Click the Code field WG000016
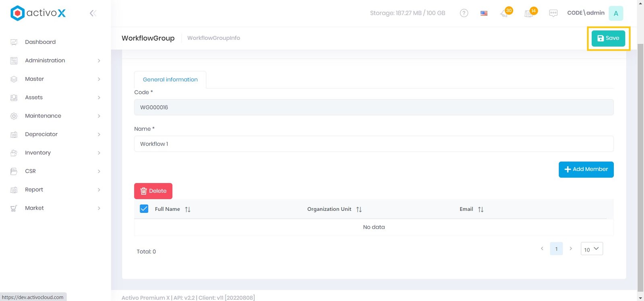 tap(374, 107)
